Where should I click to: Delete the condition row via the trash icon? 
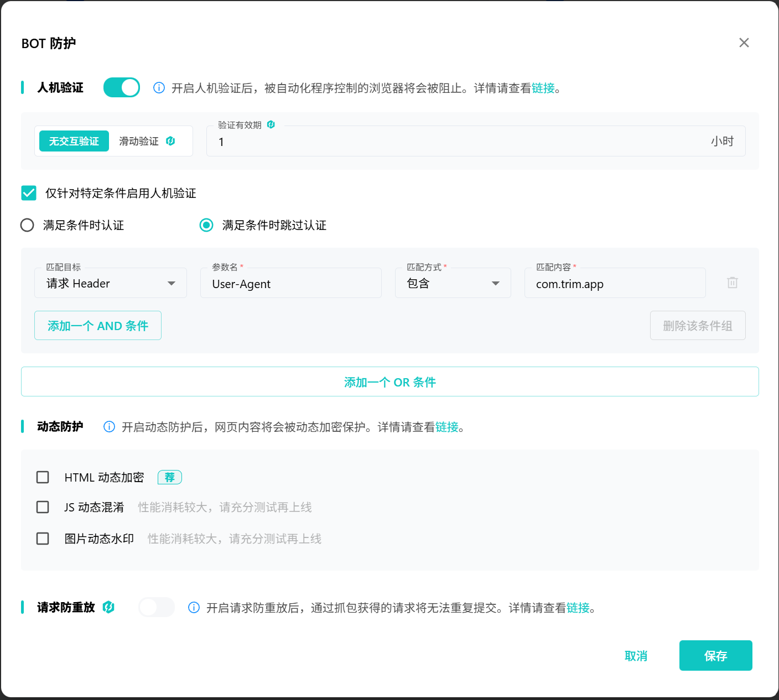732,283
